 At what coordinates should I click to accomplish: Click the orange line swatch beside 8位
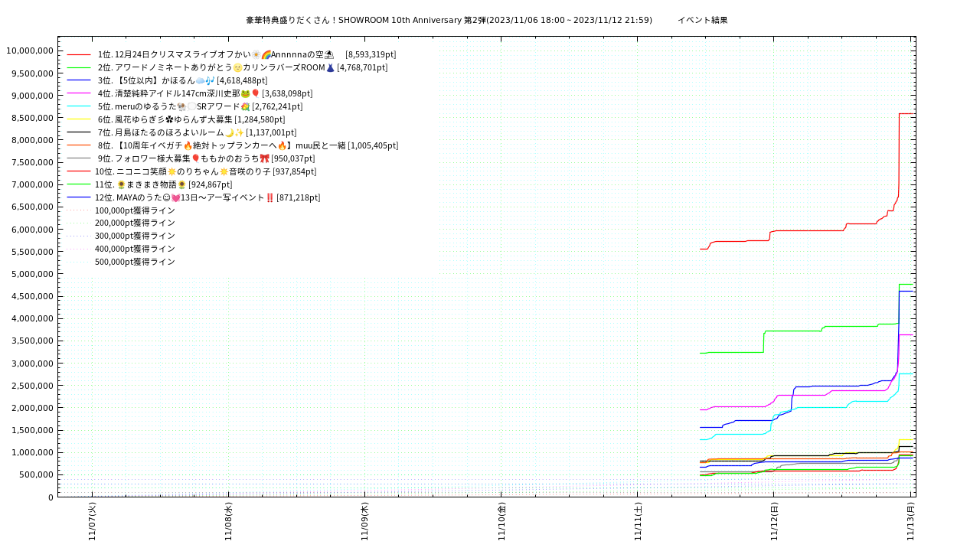coord(79,146)
